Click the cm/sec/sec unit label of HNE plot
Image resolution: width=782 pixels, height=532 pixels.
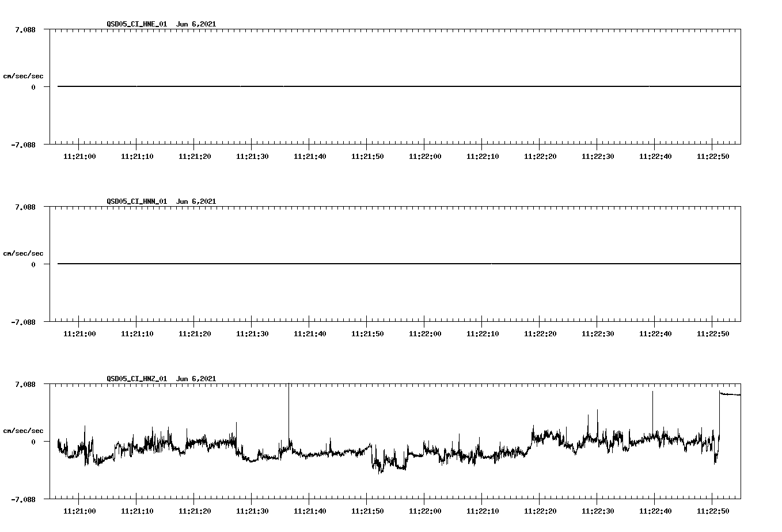point(24,77)
